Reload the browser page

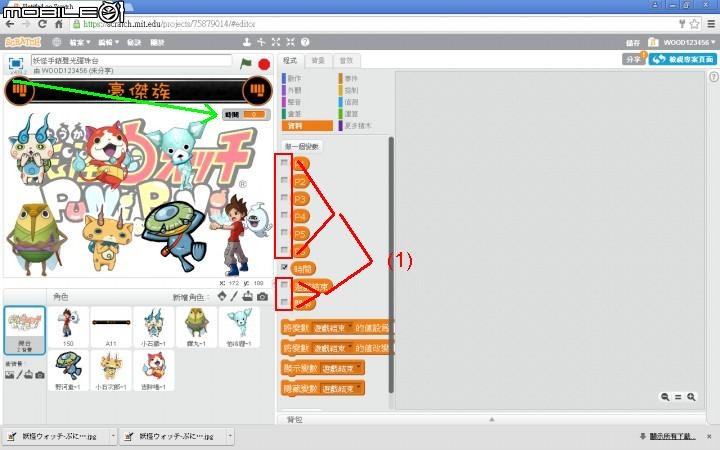click(x=42, y=24)
